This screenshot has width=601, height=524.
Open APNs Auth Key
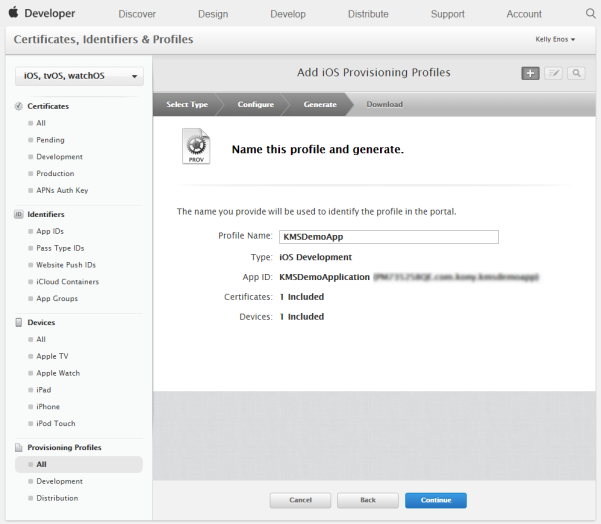[x=62, y=191]
